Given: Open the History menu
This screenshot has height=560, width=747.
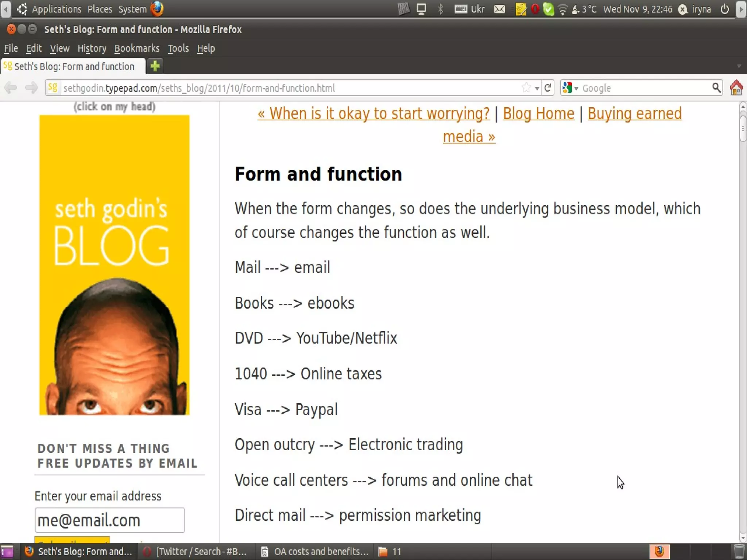Looking at the screenshot, I should click(92, 48).
